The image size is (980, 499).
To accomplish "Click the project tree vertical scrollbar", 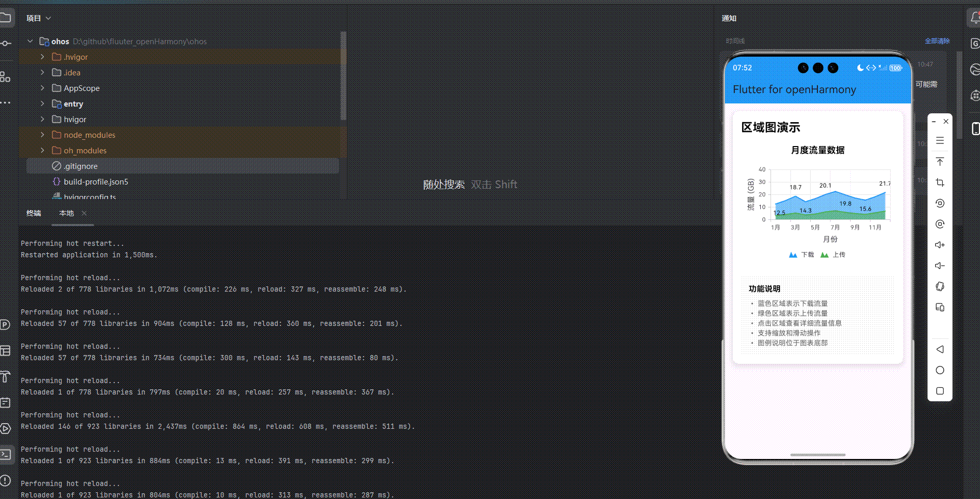I will point(343,75).
